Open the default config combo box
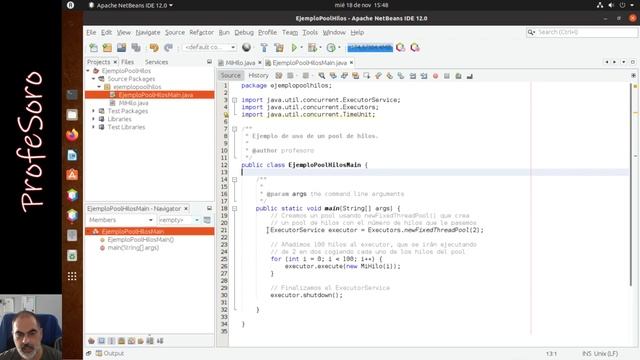640x360 pixels. click(209, 47)
